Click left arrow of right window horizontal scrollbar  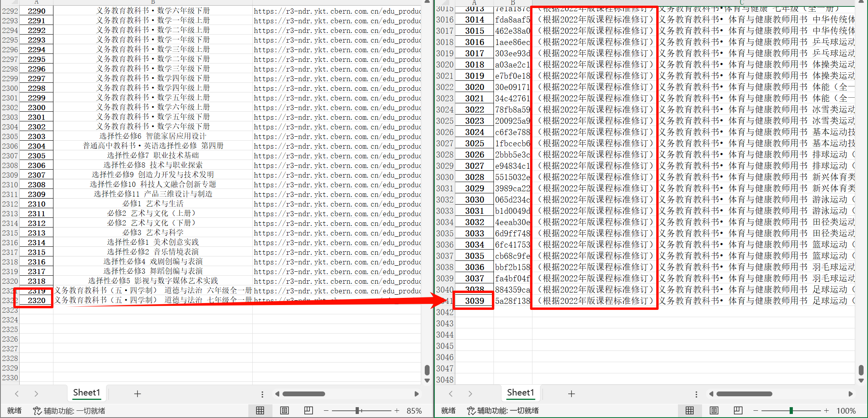711,394
